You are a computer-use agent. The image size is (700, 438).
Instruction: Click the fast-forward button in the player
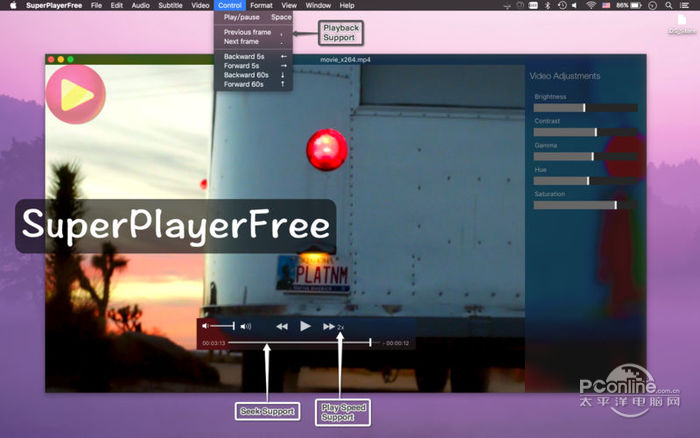click(329, 327)
